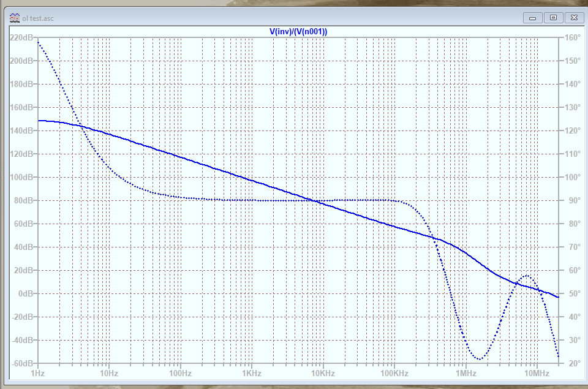Screen dimensions: 588x389
Task: Click the LTspice waveform window icon
Action: click(x=15, y=18)
